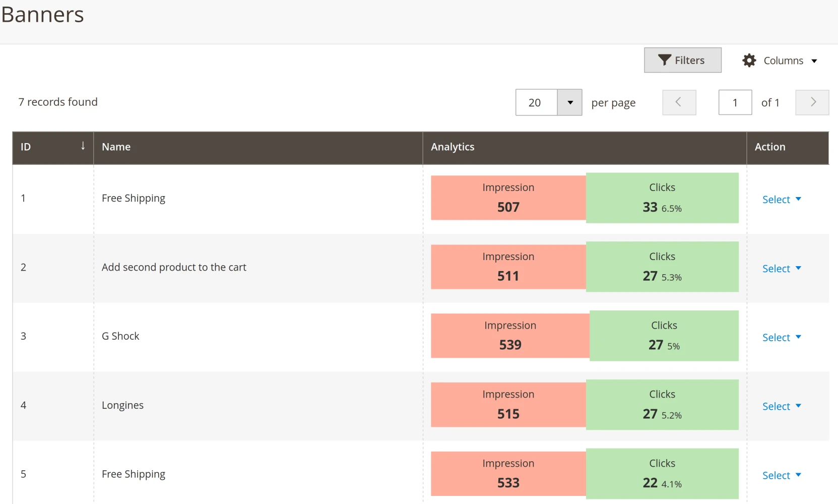This screenshot has width=838, height=504.
Task: Click the Impression bar showing 511
Action: (507, 267)
